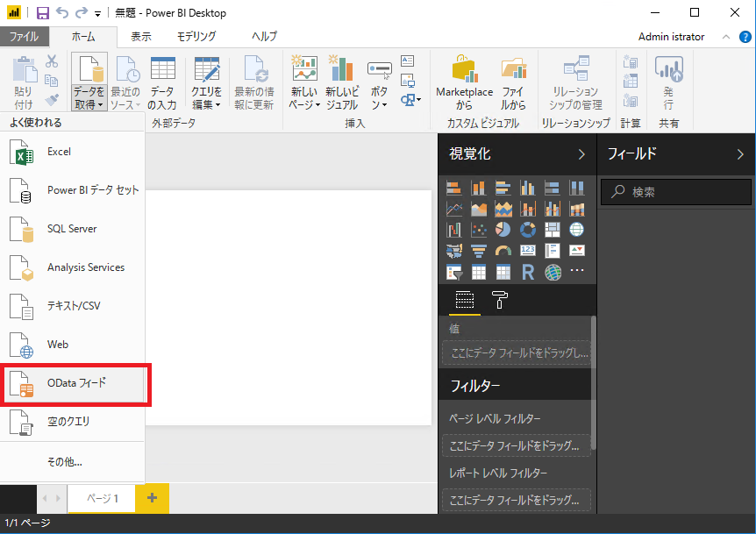Image resolution: width=756 pixels, height=534 pixels.
Task: Select the line chart visual
Action: click(x=454, y=210)
